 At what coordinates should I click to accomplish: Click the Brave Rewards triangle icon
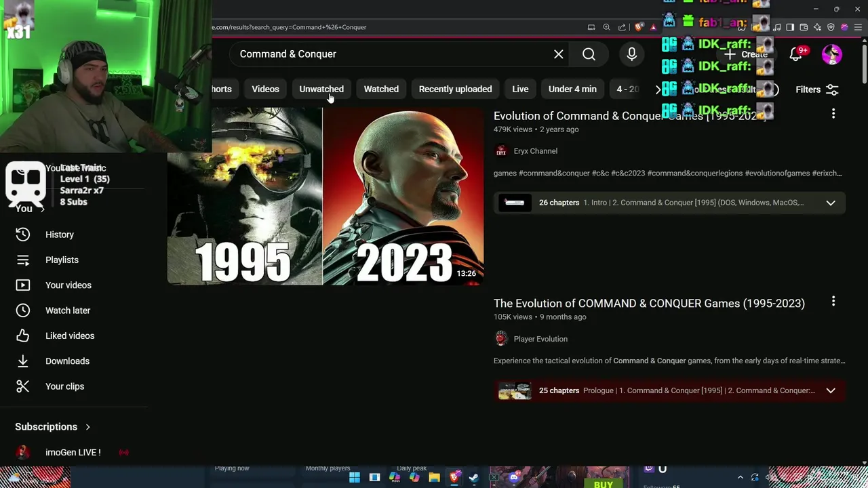653,27
